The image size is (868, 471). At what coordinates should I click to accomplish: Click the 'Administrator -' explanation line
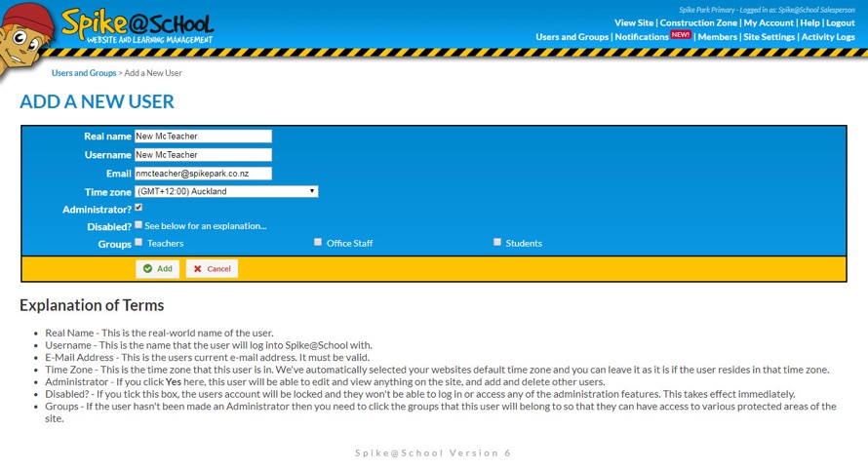325,382
